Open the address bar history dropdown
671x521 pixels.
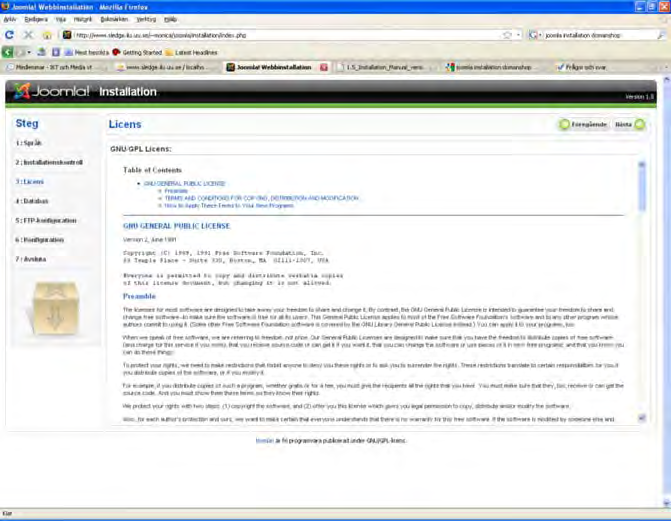click(518, 35)
